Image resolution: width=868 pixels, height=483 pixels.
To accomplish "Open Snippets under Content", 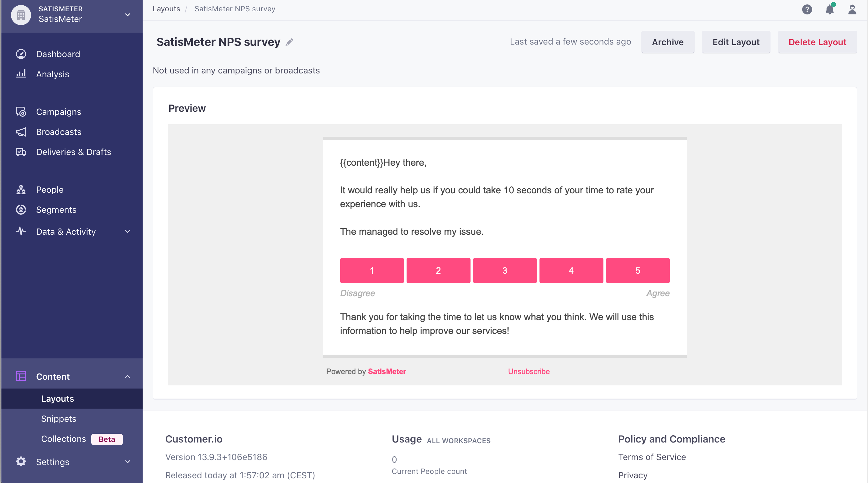I will pos(59,418).
